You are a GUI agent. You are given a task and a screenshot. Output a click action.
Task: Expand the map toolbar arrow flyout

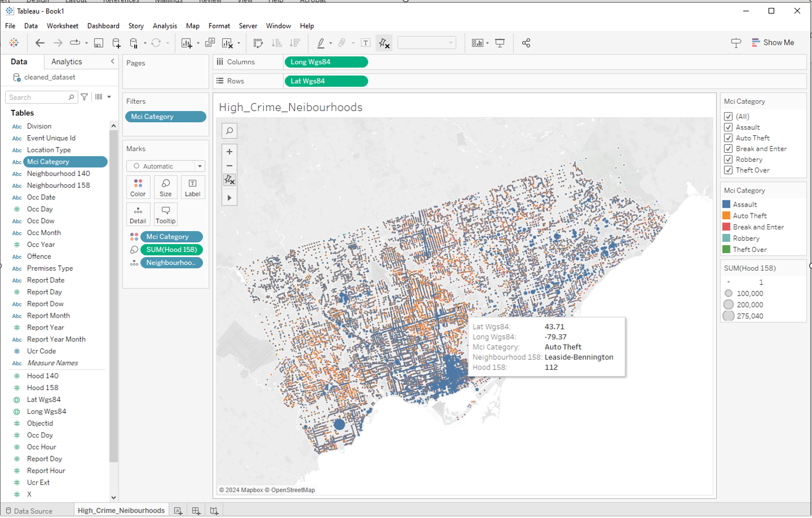click(229, 198)
